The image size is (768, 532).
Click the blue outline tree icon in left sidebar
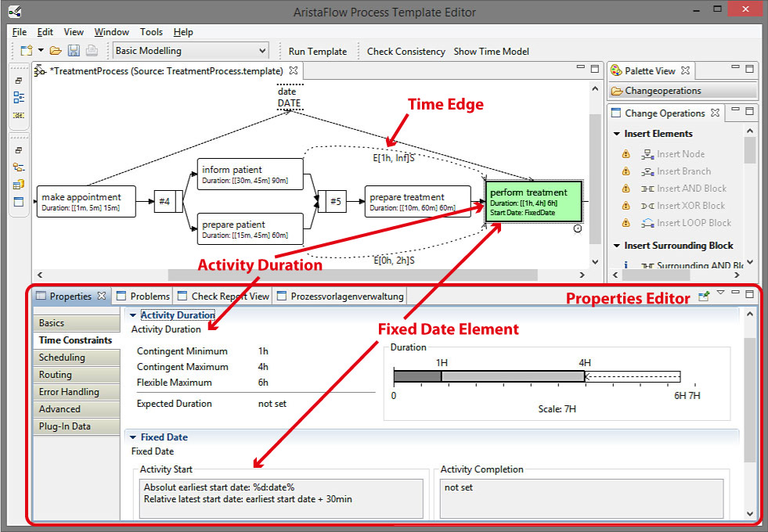[x=19, y=97]
